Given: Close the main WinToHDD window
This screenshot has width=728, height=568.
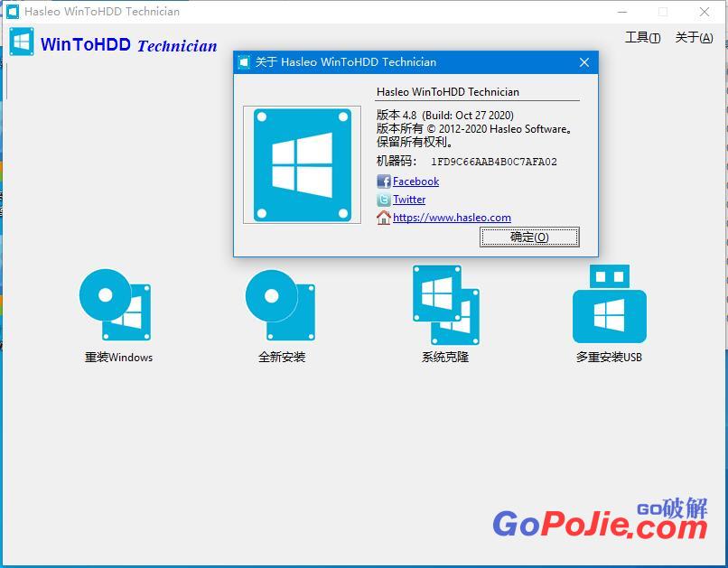Looking at the screenshot, I should point(705,12).
